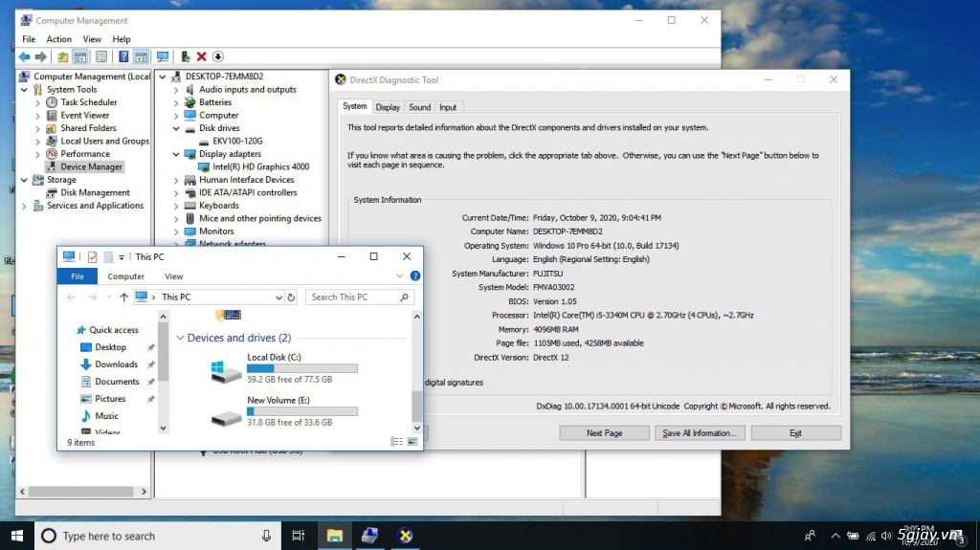Open Shared Folders node

pyautogui.click(x=88, y=128)
